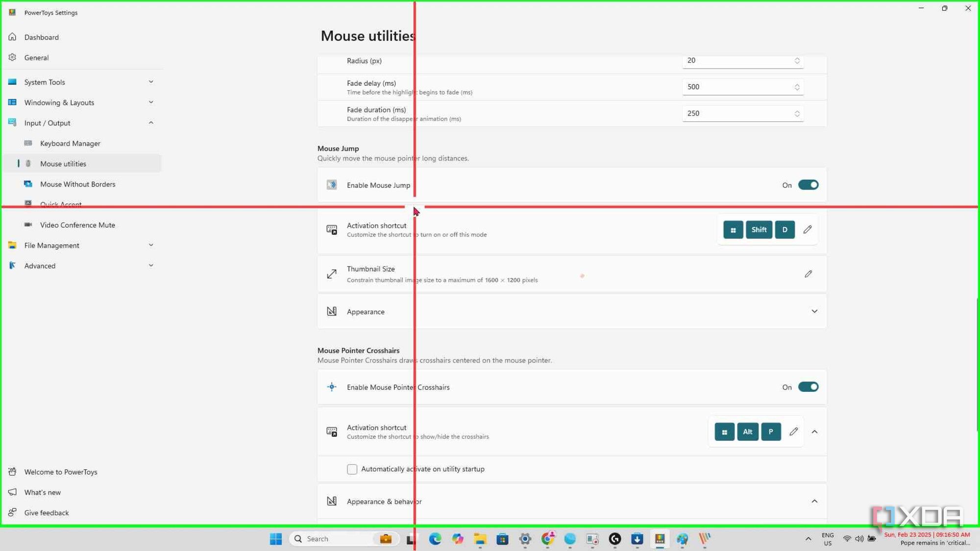Click Windows key in Mouse Jump shortcut

pyautogui.click(x=733, y=230)
